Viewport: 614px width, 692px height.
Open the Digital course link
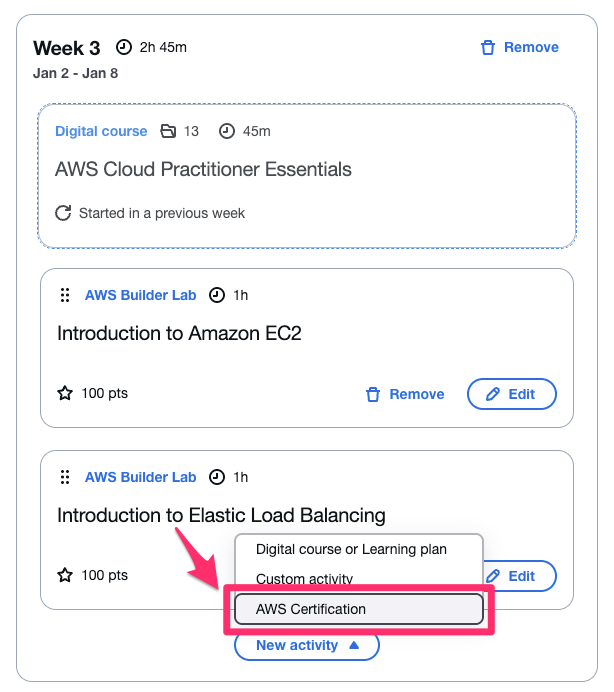(101, 131)
